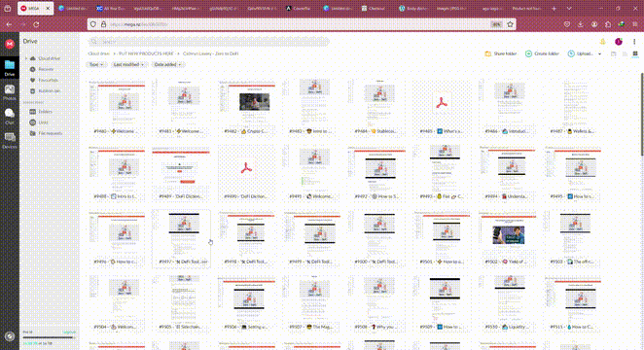This screenshot has width=644, height=350.
Task: Open the three-dot more options menu
Action: click(x=634, y=42)
